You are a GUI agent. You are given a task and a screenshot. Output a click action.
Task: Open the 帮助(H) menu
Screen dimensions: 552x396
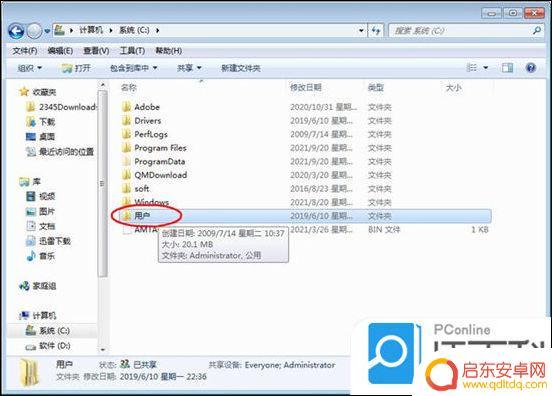point(169,51)
